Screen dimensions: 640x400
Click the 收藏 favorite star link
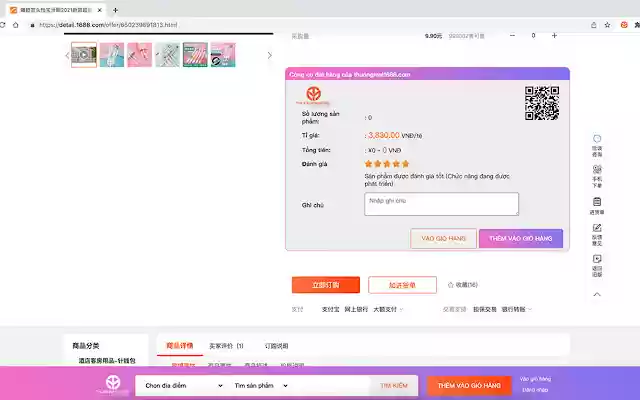(462, 285)
